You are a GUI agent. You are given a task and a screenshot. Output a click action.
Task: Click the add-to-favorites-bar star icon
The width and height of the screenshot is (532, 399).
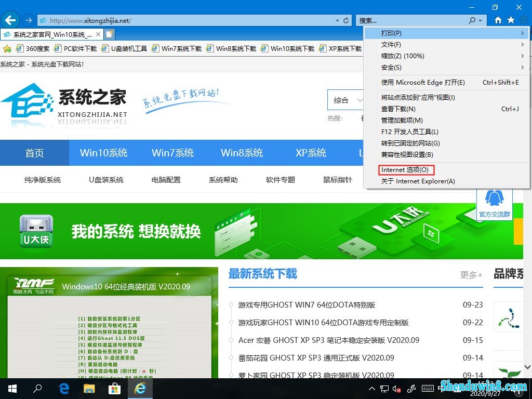[x=7, y=48]
